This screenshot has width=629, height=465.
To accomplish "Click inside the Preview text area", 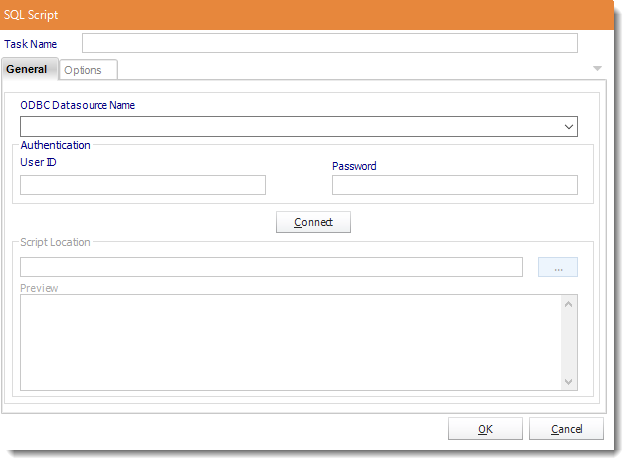I will point(291,342).
